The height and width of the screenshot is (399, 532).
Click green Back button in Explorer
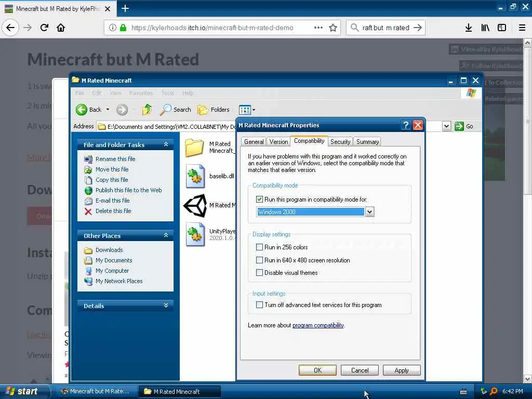88,110
